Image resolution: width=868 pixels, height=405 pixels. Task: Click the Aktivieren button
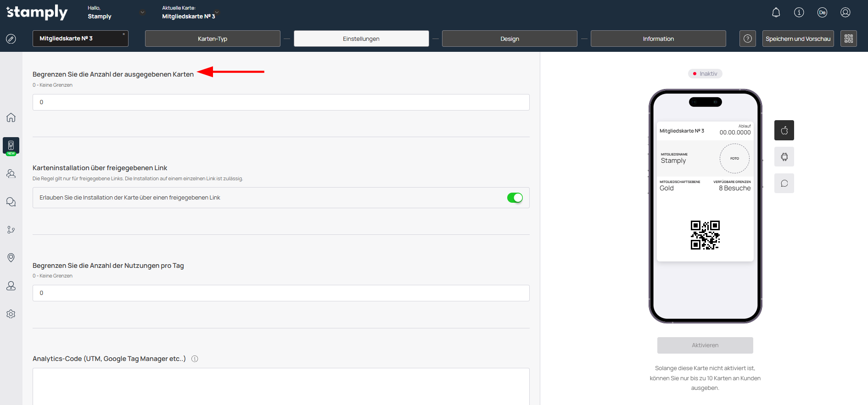pos(705,345)
